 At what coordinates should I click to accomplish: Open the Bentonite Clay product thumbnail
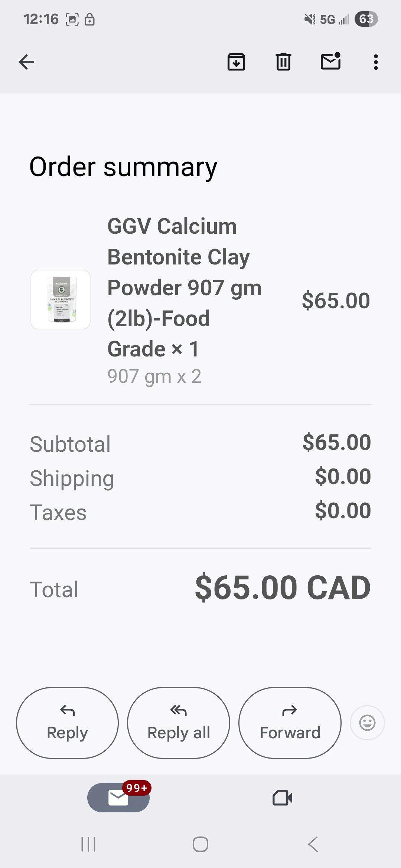pos(61,299)
